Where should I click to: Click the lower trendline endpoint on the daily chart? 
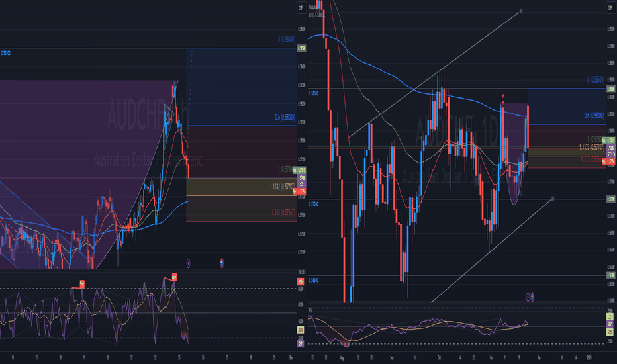[553, 199]
